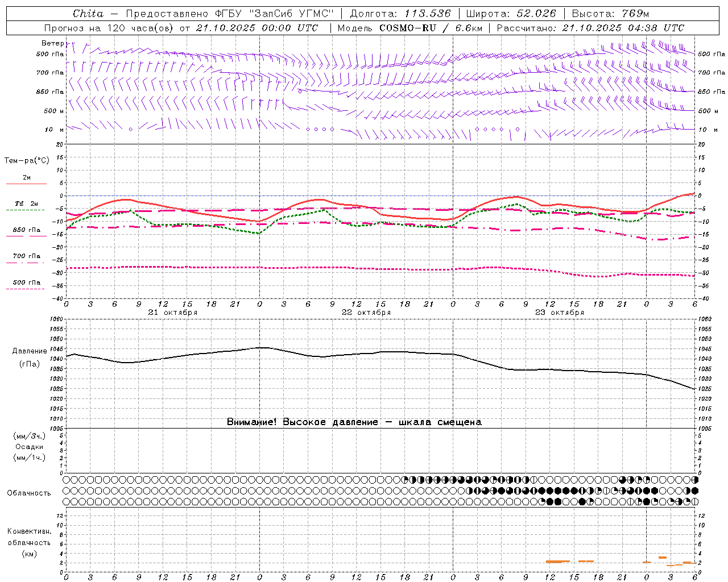Click 'Прогноз на 120 часа(ов)' forecast header text
Image resolution: width=728 pixels, height=582 pixels.
(108, 28)
